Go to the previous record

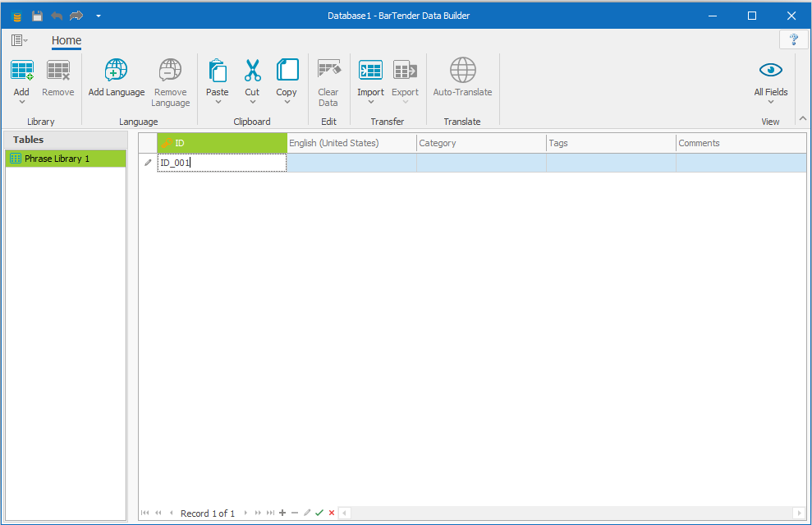coord(172,513)
